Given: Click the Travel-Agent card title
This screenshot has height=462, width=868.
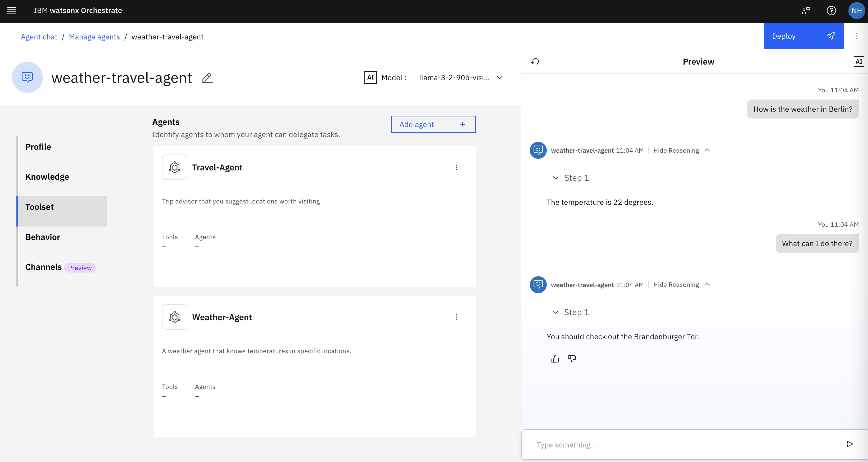Looking at the screenshot, I should 217,167.
